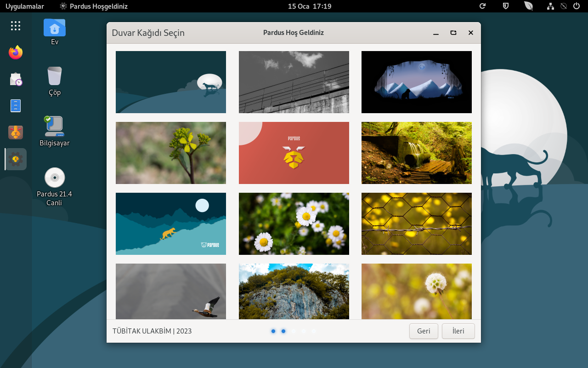Click the Duvar Kağıdı Seçin heading
This screenshot has height=368, width=588.
coord(148,33)
